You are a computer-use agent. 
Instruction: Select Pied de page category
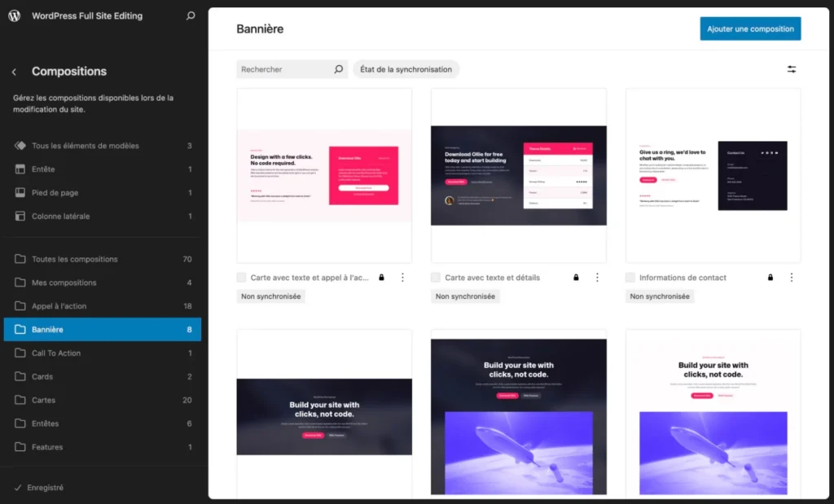(103, 192)
